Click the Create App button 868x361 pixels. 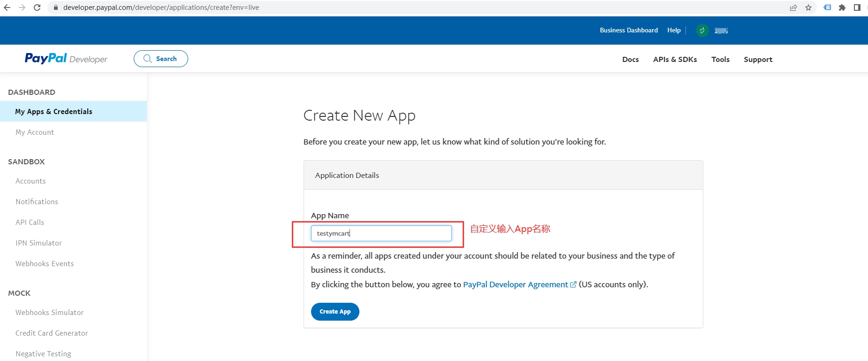coord(335,312)
